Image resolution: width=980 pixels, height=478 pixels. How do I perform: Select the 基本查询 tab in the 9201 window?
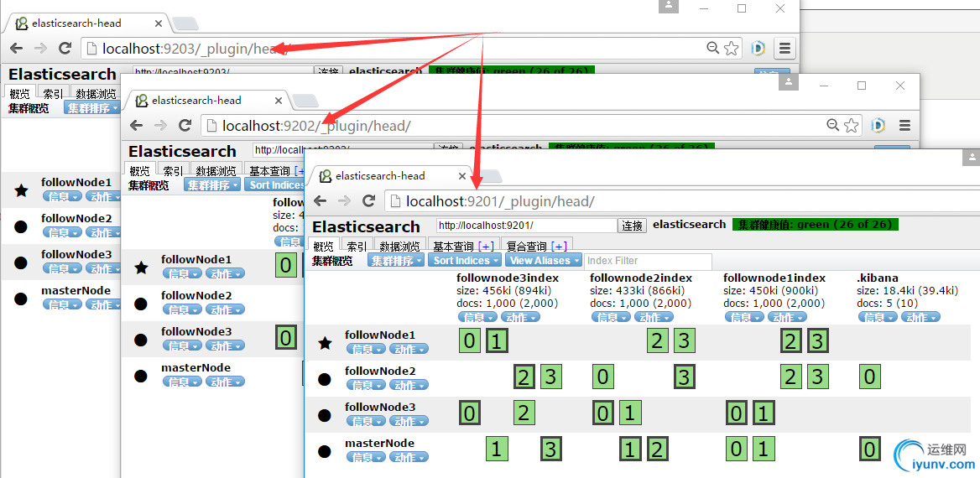pos(464,246)
